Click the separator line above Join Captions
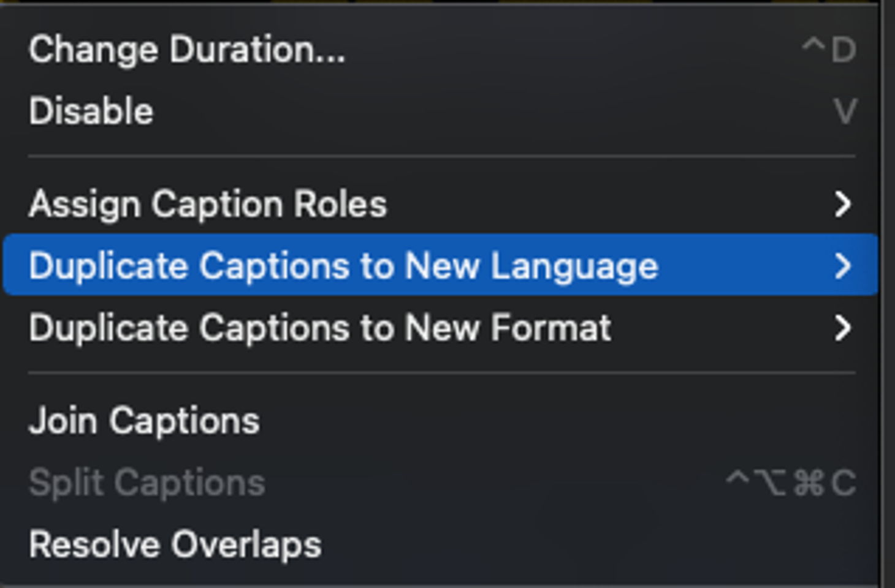 [441, 373]
